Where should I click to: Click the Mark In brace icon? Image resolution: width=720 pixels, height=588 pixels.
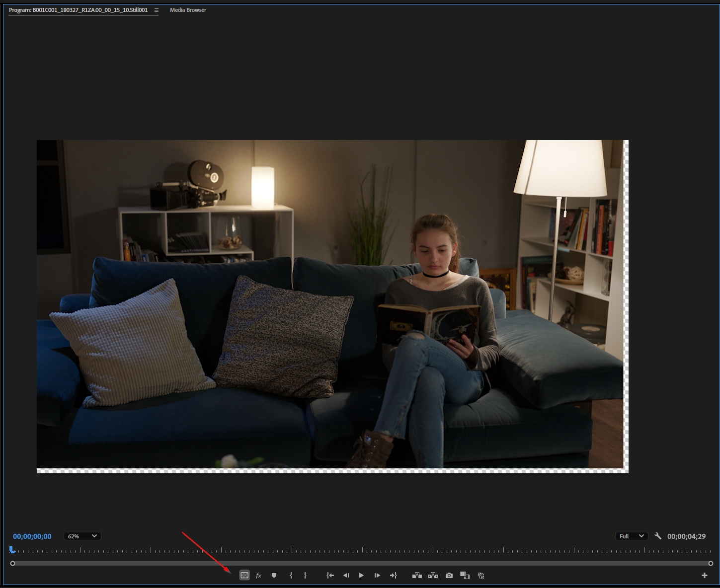click(x=291, y=575)
